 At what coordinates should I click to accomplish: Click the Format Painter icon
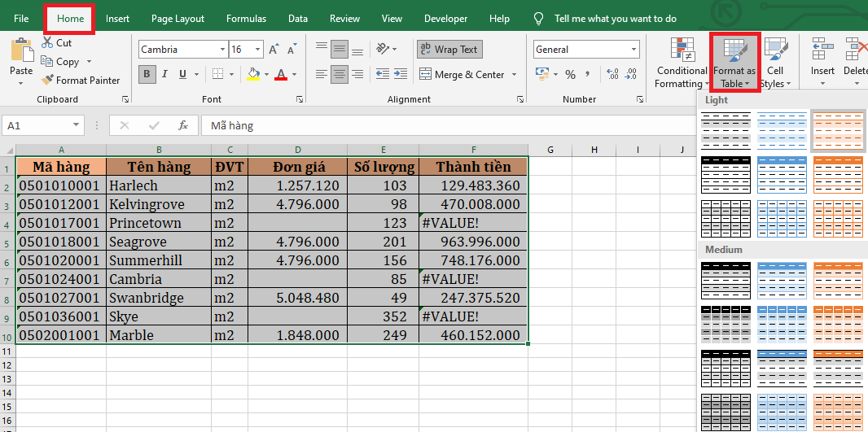point(47,81)
